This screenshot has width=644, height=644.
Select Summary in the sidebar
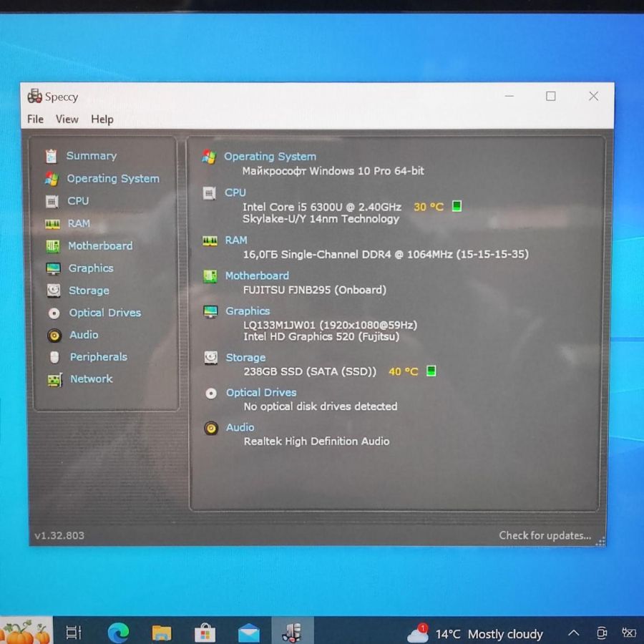pyautogui.click(x=92, y=156)
